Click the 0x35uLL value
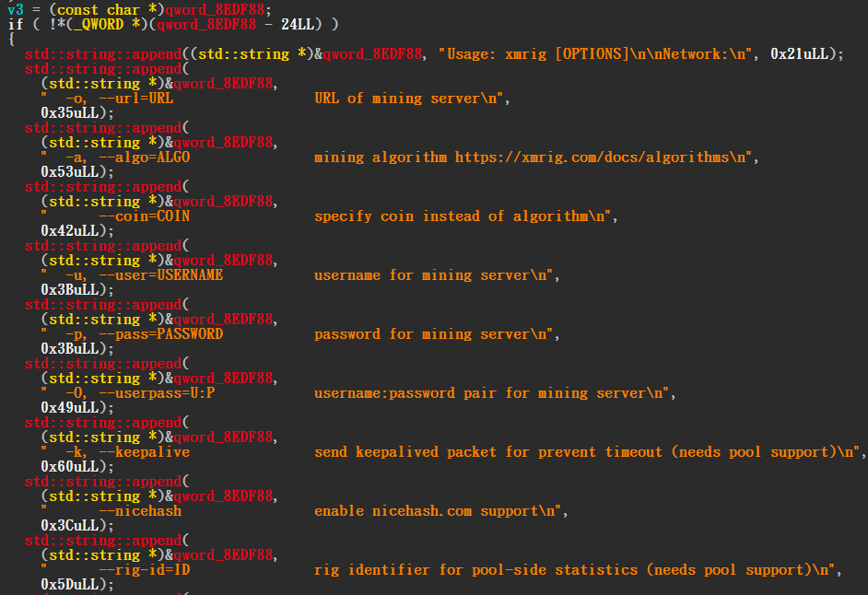The image size is (868, 595). 70,113
